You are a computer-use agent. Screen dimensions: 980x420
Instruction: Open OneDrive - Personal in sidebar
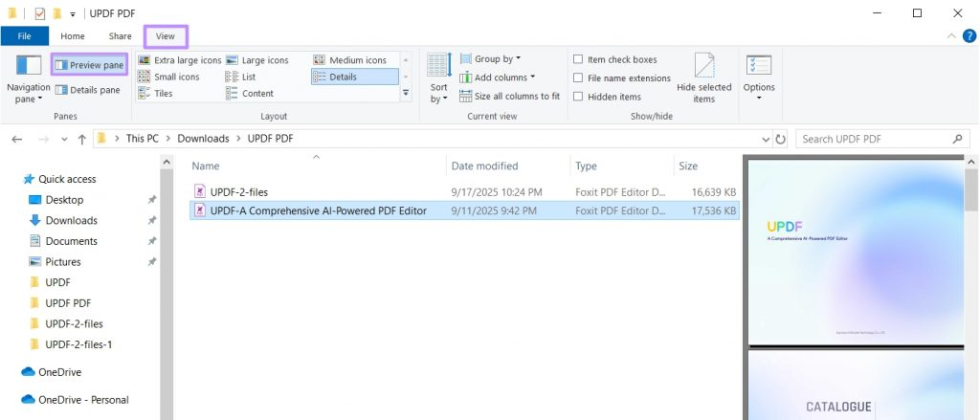(x=76, y=399)
